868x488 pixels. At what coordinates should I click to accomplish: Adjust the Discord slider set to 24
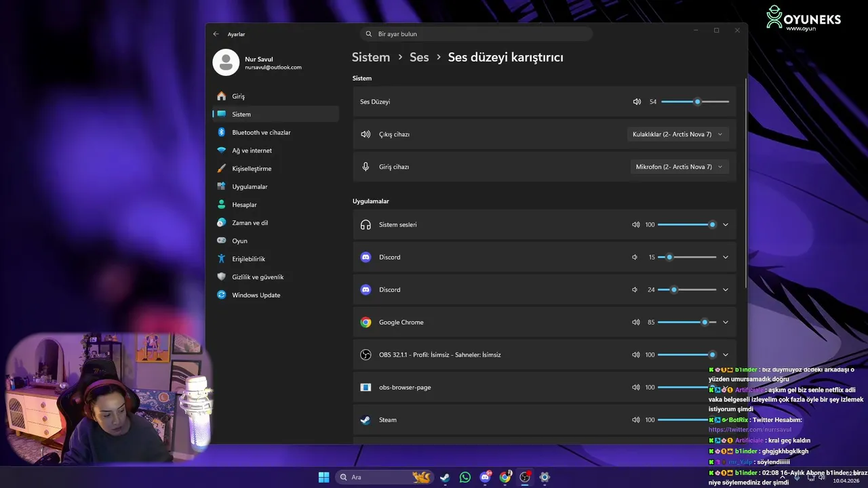tap(687, 289)
